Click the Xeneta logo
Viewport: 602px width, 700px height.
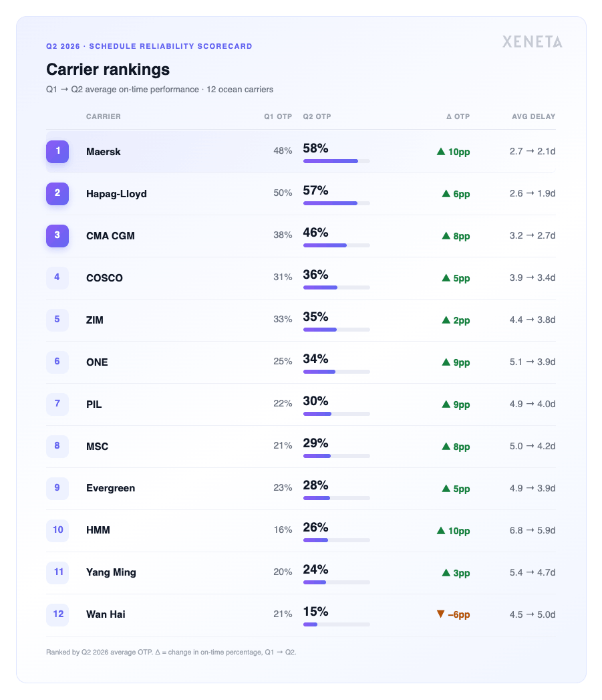(x=532, y=42)
